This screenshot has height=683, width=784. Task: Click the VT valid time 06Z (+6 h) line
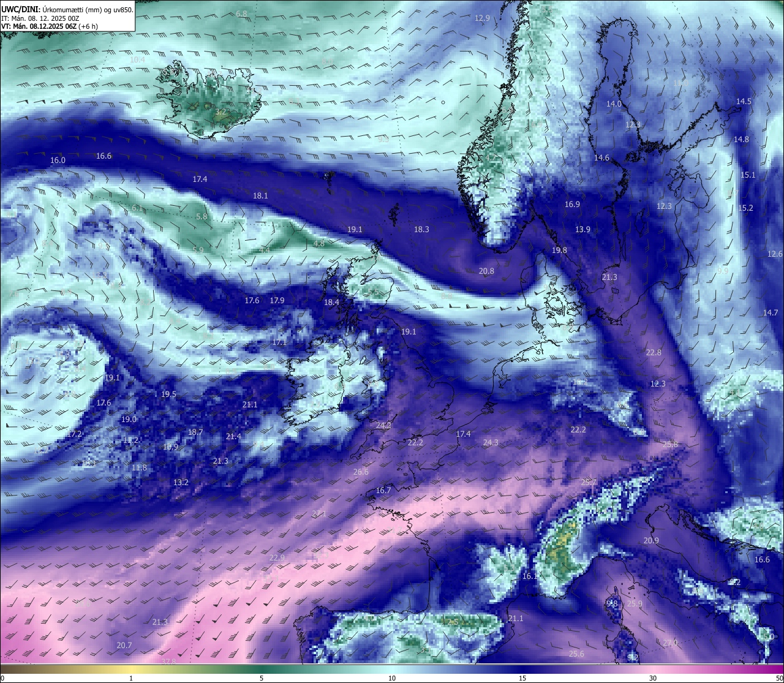tap(50, 26)
